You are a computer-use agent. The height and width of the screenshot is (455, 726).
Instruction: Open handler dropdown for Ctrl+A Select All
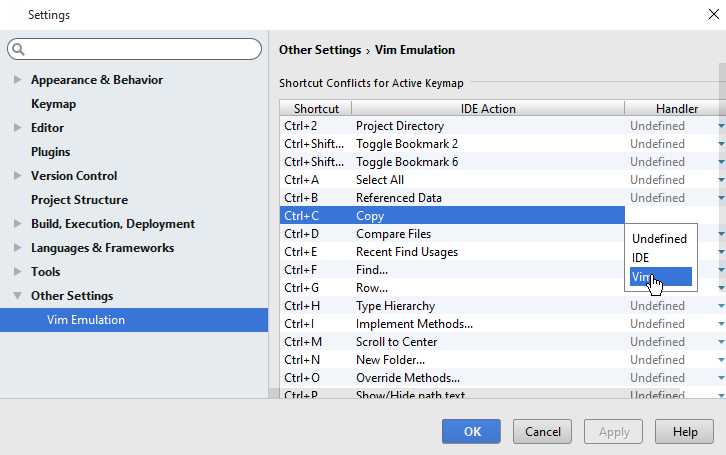(720, 180)
